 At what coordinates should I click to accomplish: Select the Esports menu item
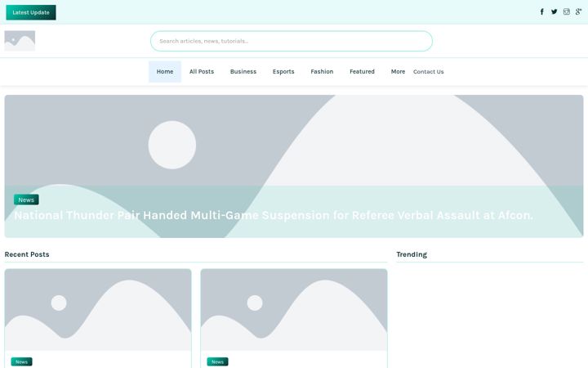point(283,71)
